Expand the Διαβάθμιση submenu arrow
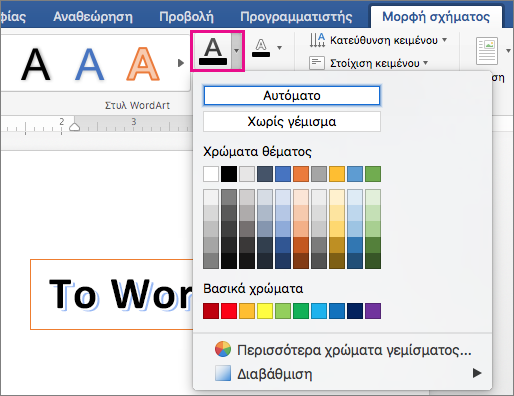Viewport: 514px width, 396px height. [x=477, y=373]
